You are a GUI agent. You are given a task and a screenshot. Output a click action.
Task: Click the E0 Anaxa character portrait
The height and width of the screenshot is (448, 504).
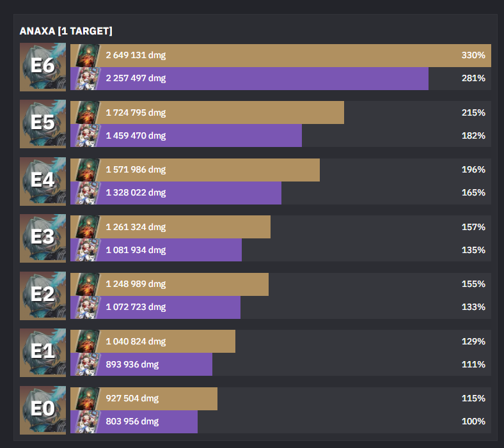[43, 410]
